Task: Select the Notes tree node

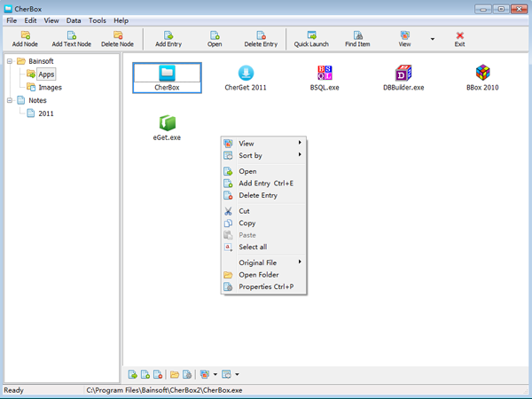Action: (x=37, y=100)
